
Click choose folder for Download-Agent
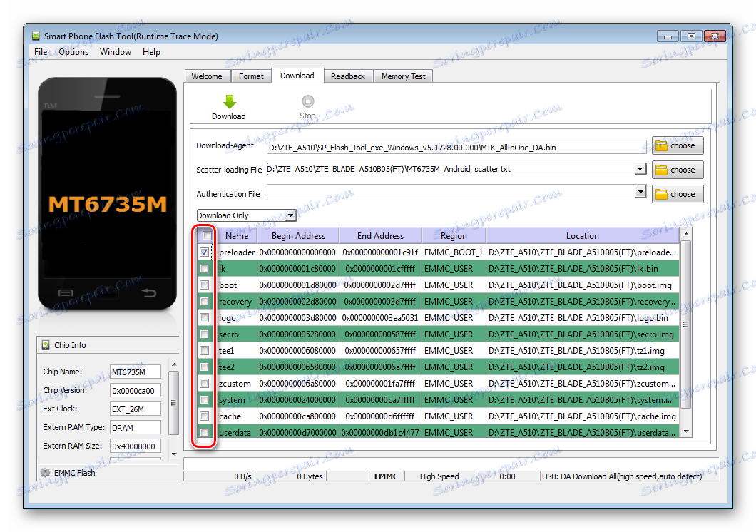tap(677, 145)
